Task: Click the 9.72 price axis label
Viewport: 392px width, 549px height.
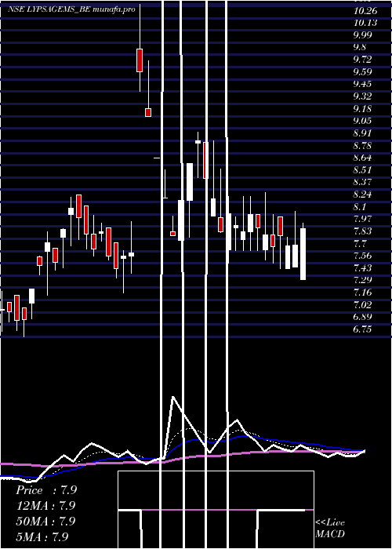Action: click(x=362, y=60)
